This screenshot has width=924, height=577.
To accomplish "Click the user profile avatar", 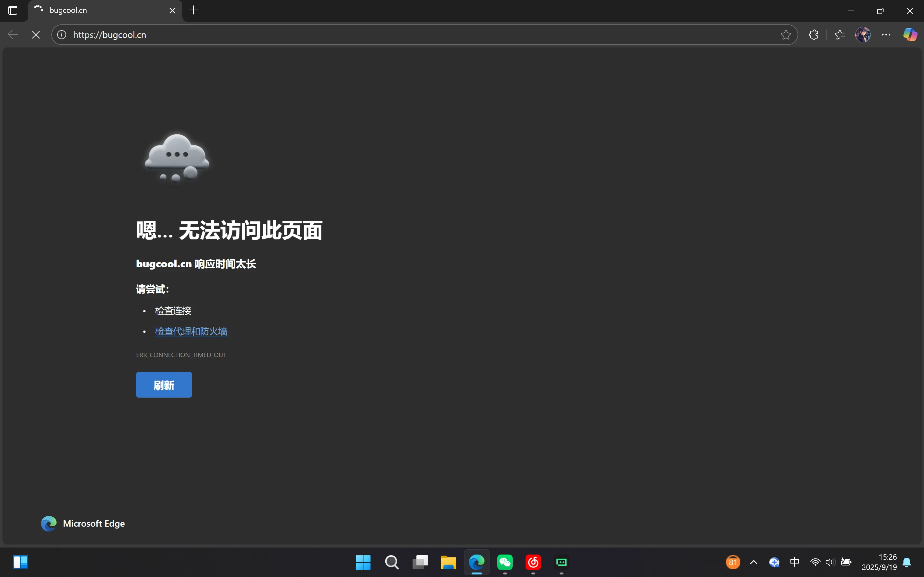I will click(863, 35).
